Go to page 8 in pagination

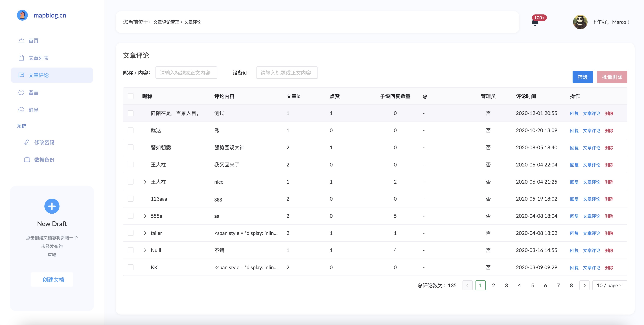pos(571,285)
